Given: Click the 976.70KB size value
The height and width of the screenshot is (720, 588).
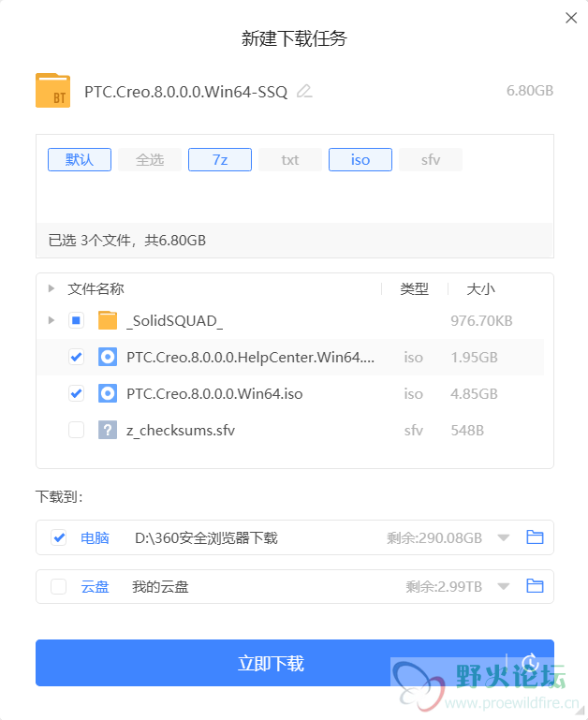Looking at the screenshot, I should tap(481, 320).
